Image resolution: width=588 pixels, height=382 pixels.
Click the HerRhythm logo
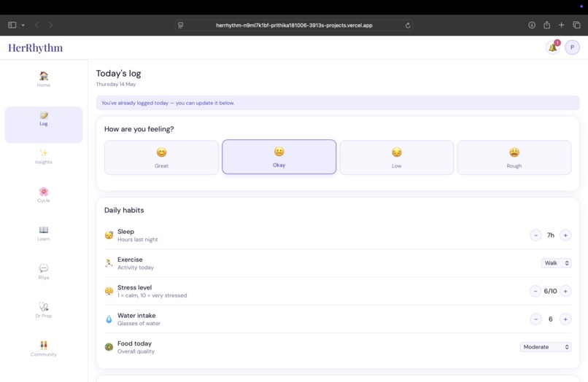36,48
